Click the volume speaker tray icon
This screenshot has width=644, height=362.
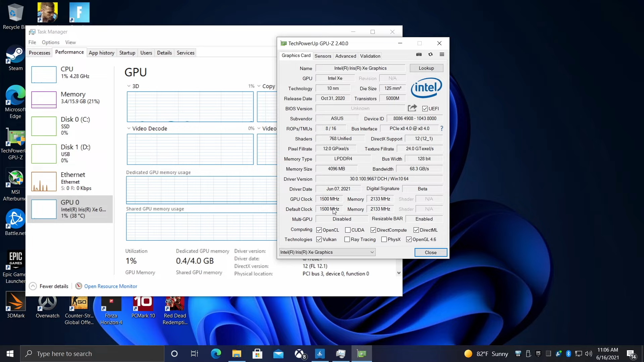pos(589,354)
